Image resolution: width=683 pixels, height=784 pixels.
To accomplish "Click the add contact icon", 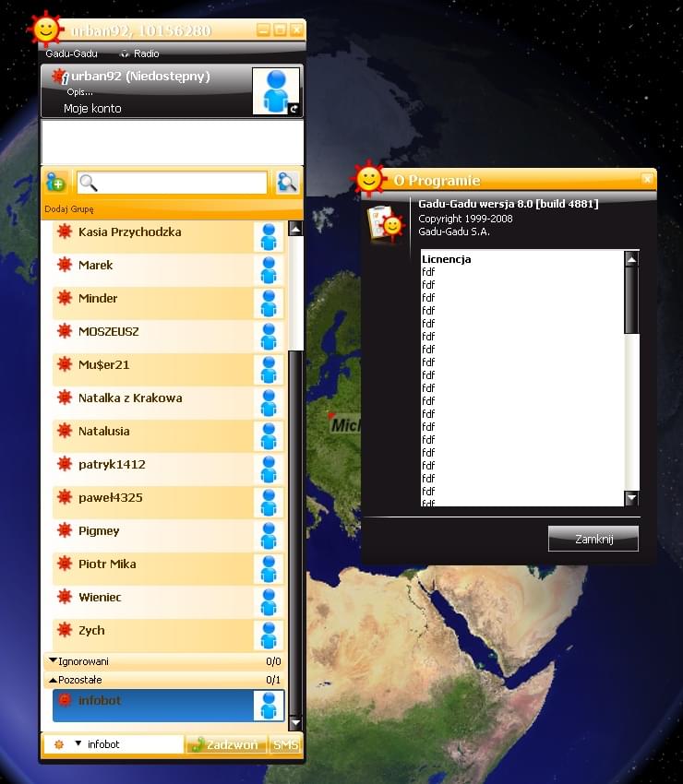I will click(x=55, y=183).
